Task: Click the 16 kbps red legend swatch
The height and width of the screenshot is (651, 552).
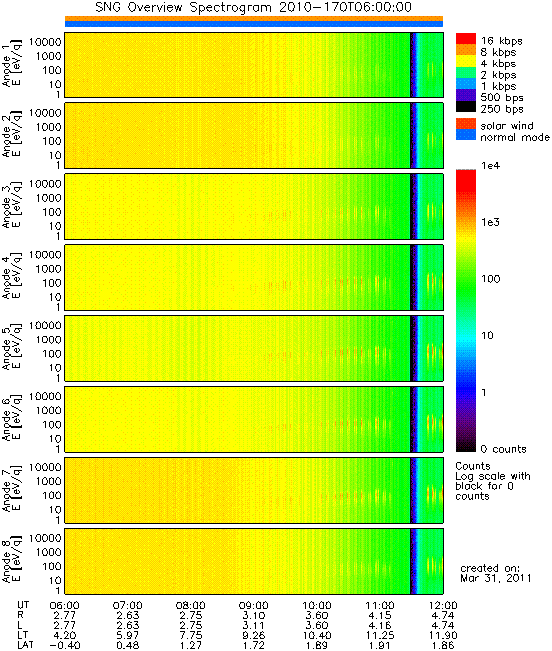Action: (466, 39)
